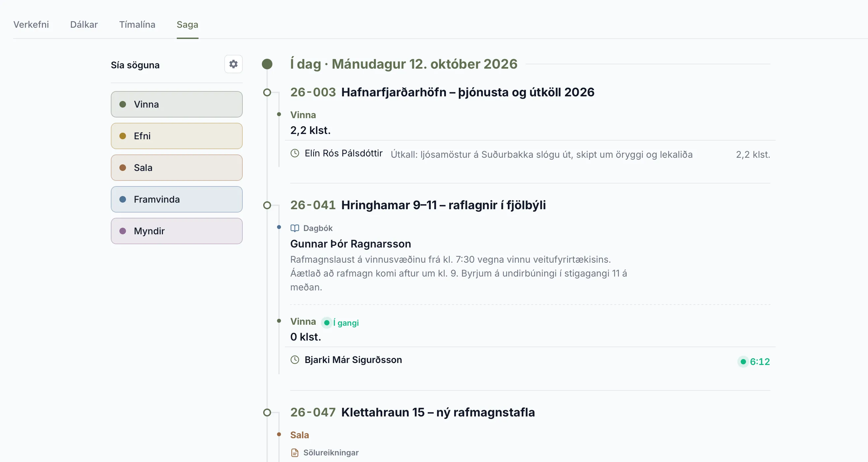Click Elín Rós Pálsdóttir time entry name
This screenshot has width=868, height=462.
343,153
